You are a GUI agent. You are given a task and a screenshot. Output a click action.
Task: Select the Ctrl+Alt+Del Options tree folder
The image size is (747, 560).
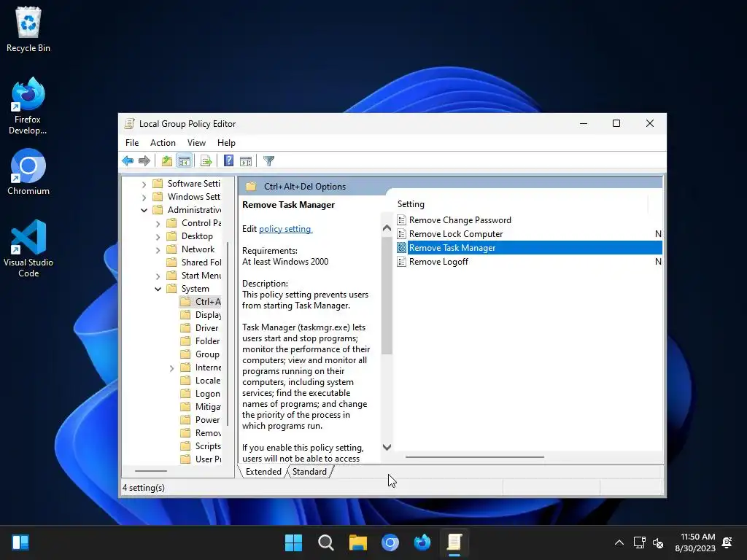[x=201, y=302]
